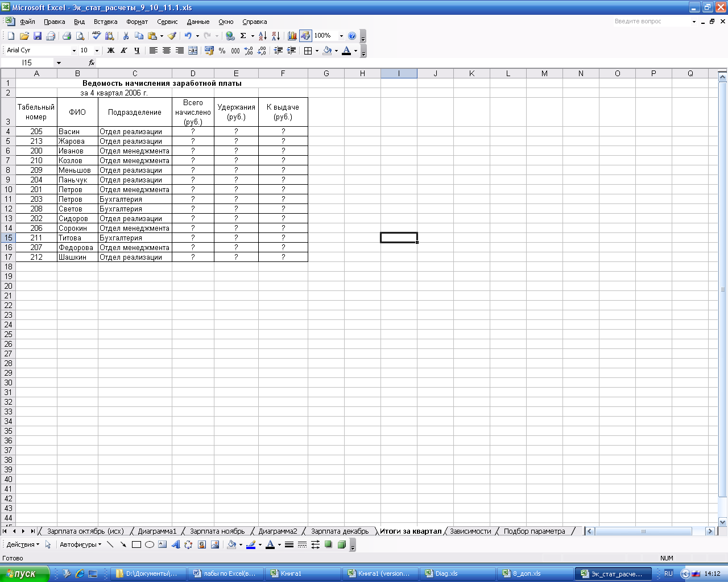Align cell text to the left

153,51
